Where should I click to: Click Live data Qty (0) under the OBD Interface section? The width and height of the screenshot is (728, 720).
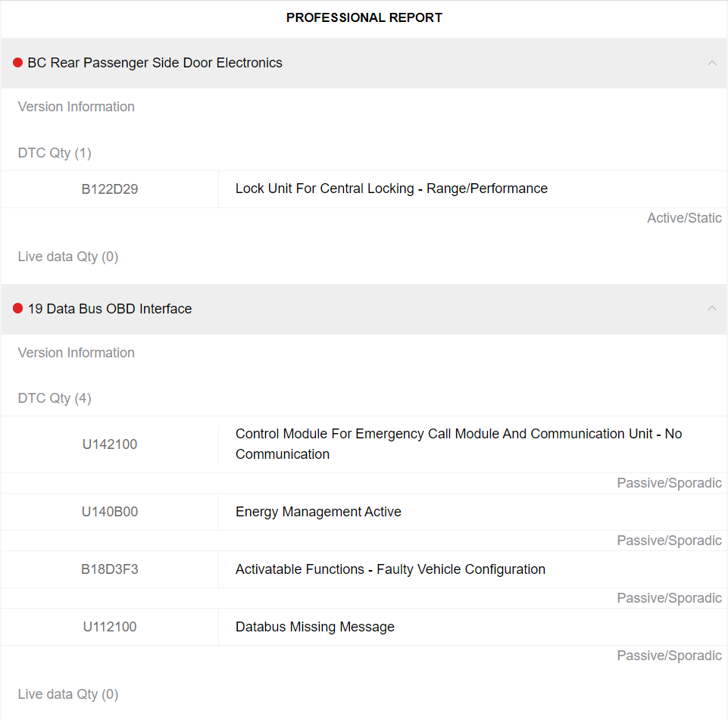67,694
